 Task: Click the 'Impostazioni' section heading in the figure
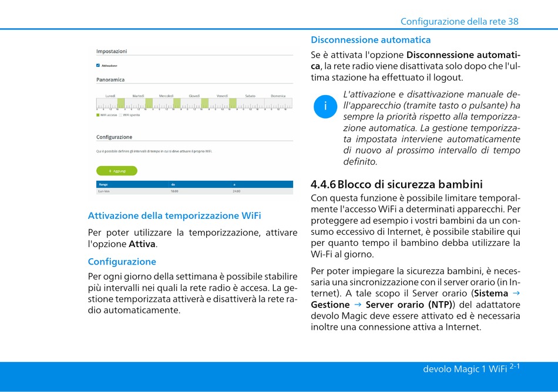[x=112, y=51]
